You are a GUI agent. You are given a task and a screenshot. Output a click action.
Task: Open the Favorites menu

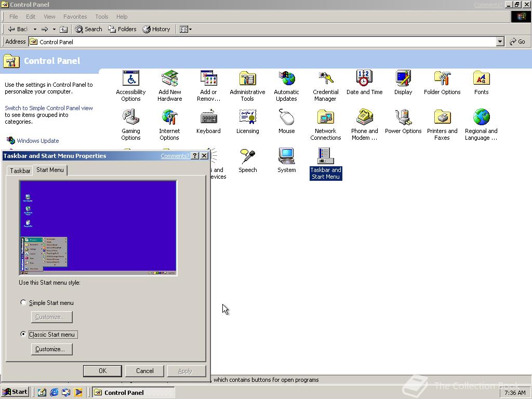75,17
